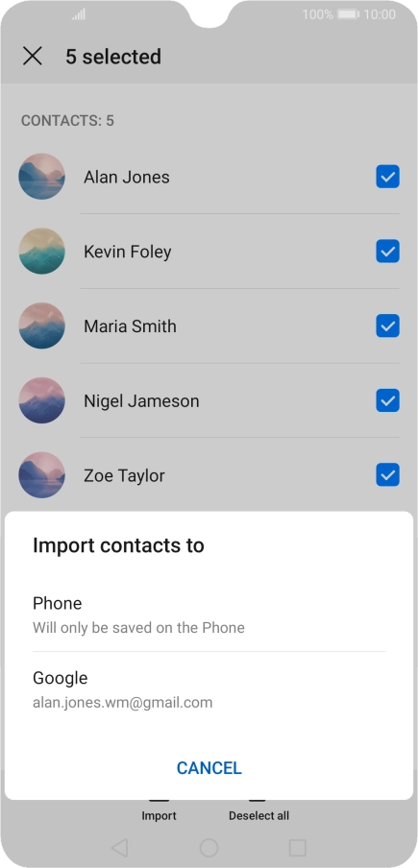Uncheck the Nigel Jameson checkbox
Image resolution: width=418 pixels, height=868 pixels.
(x=387, y=400)
